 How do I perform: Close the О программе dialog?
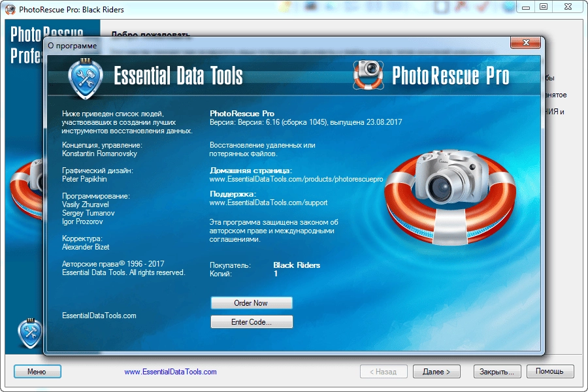click(x=526, y=42)
